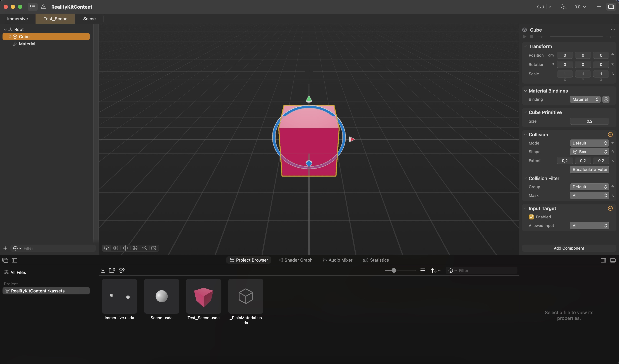The width and height of the screenshot is (619, 364).
Task: Click the zoom magnifier tool in viewport toolbar
Action: click(145, 248)
